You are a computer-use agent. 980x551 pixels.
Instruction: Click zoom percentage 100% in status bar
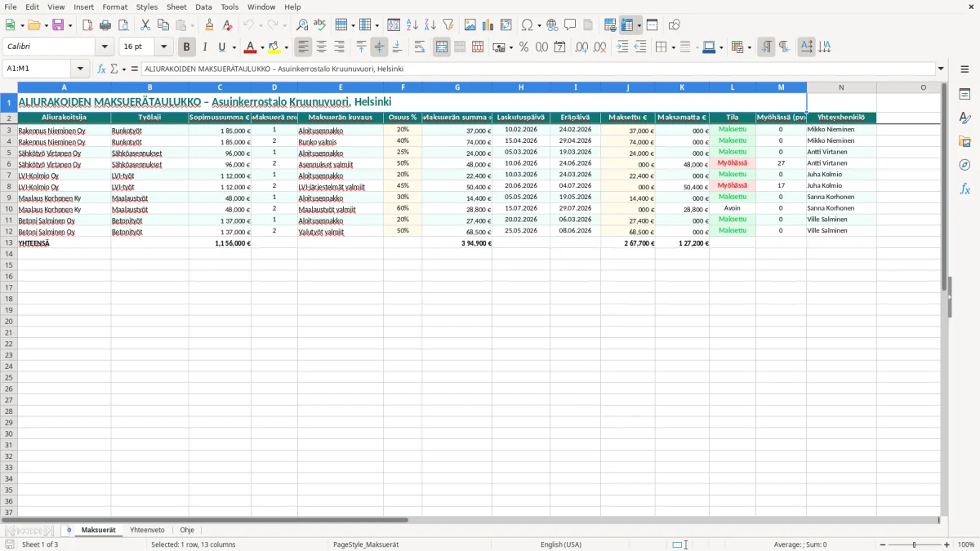tap(966, 544)
